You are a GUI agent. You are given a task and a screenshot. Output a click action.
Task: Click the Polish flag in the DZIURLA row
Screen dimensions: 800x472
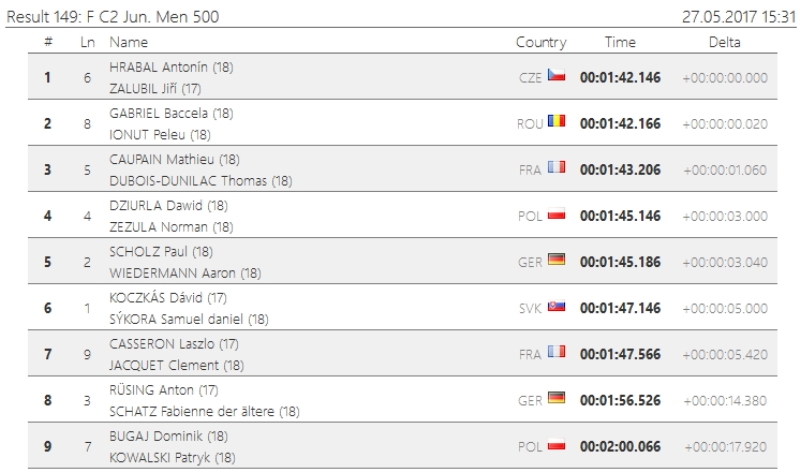[x=556, y=215]
